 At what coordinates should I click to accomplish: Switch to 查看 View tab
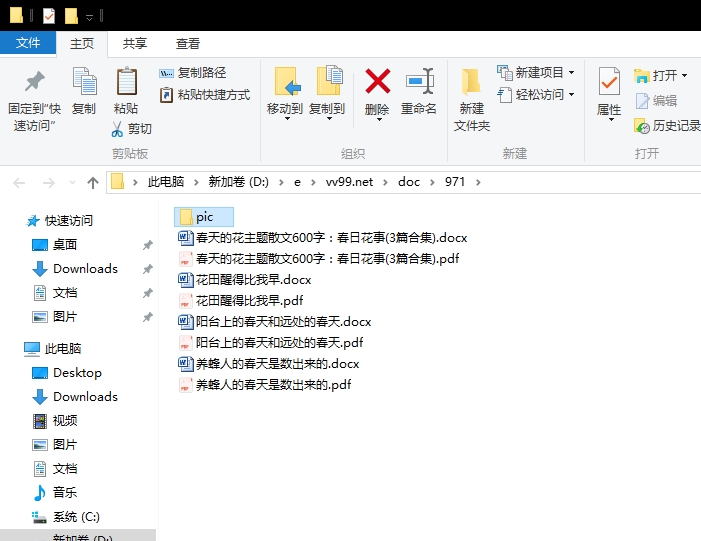click(187, 43)
